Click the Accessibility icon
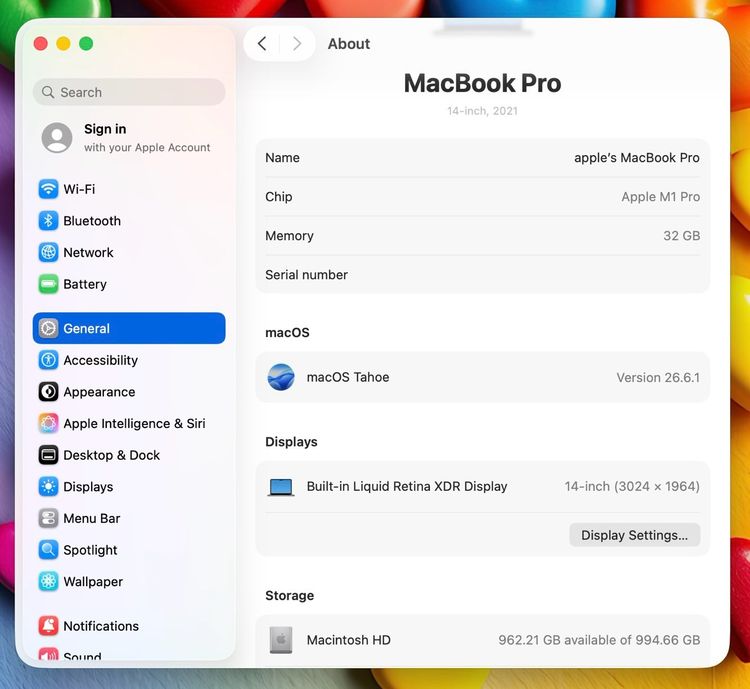 coord(48,360)
